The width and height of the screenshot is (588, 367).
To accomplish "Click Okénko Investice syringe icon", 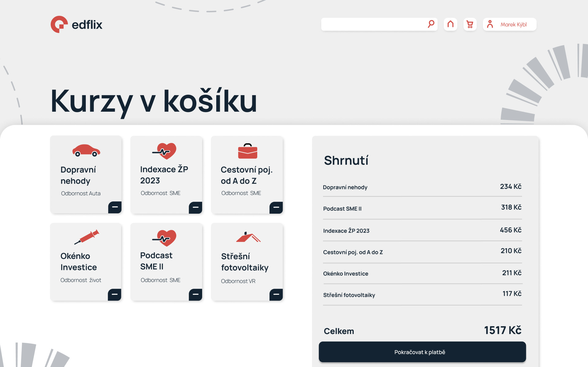I will tap(87, 237).
